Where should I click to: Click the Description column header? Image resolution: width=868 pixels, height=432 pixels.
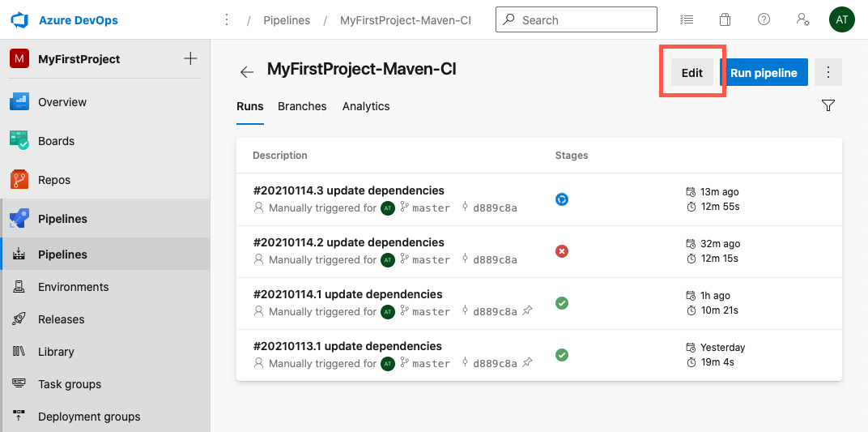pos(280,156)
